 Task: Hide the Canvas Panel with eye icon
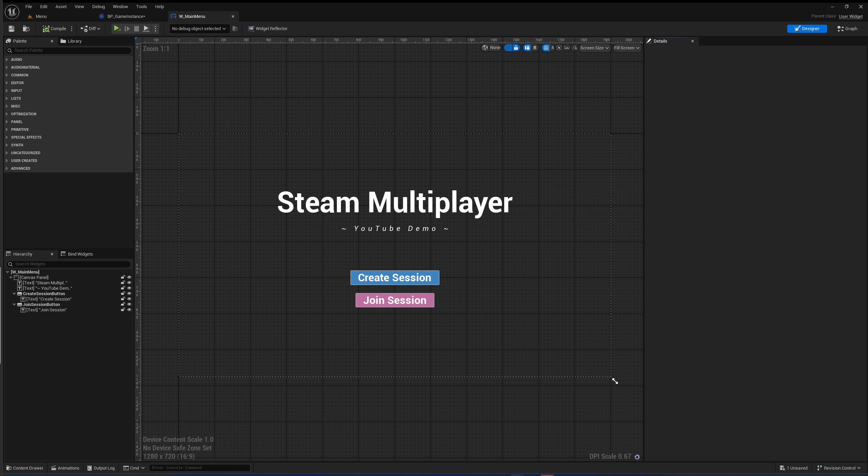(129, 277)
